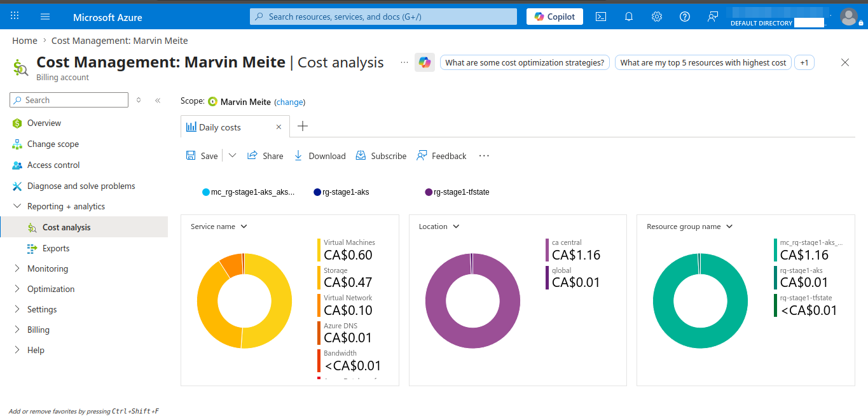Screen dimensions: 868x418
Task: Select Cost analysis in the sidebar
Action: pos(84,227)
